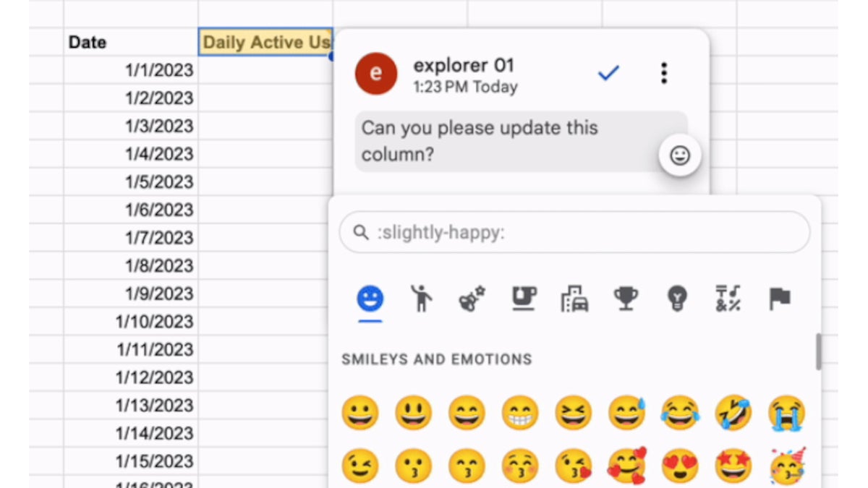Select the cell with 1/6/2023
The height and width of the screenshot is (488, 868).
point(131,210)
